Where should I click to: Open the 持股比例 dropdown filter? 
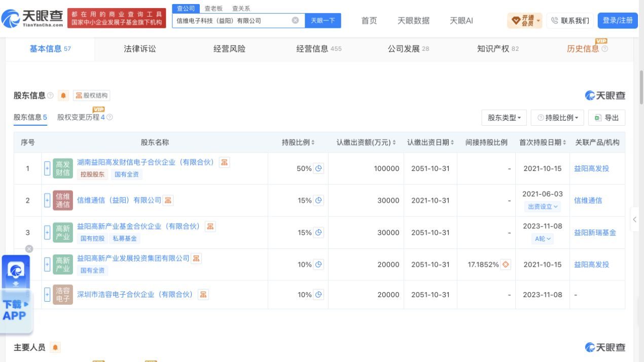click(558, 118)
